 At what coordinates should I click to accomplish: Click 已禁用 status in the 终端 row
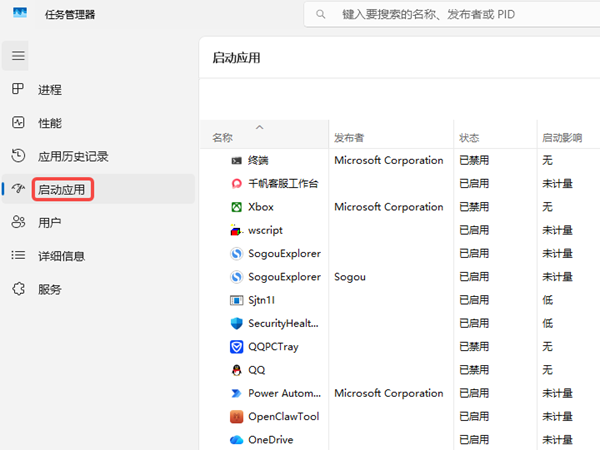click(x=474, y=160)
